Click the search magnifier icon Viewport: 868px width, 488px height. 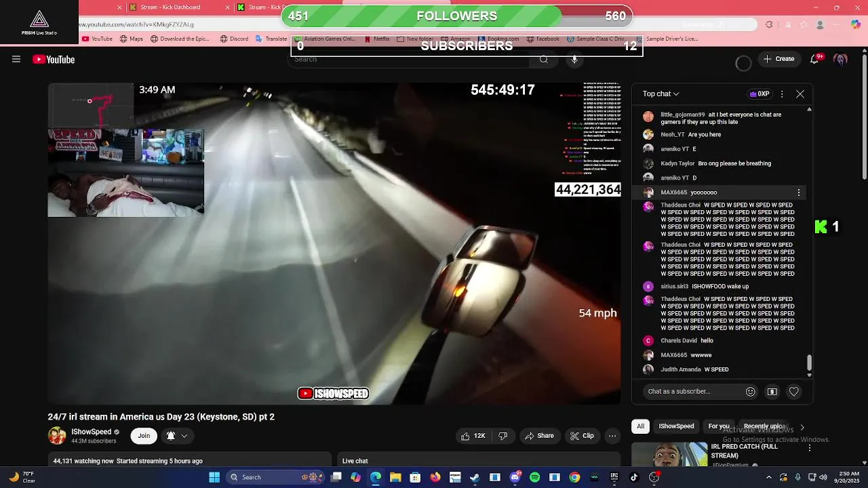coord(544,59)
